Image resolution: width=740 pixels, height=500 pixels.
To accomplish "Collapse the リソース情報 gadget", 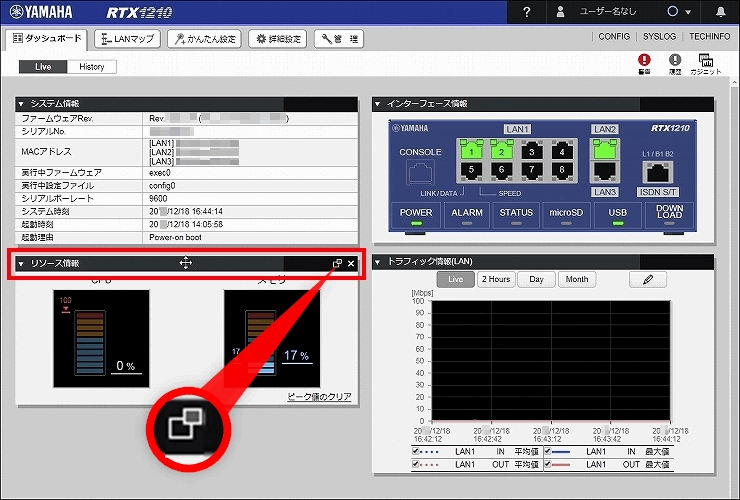I will tap(21, 263).
